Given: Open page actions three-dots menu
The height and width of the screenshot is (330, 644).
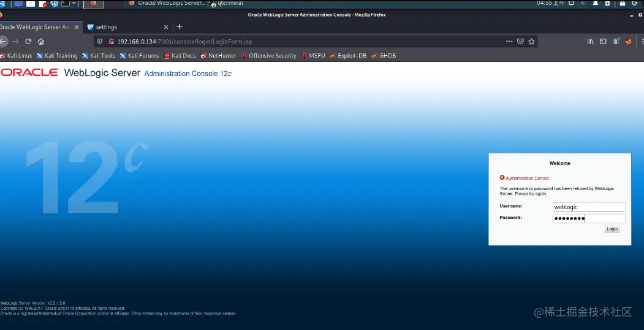Looking at the screenshot, I should pyautogui.click(x=509, y=42).
